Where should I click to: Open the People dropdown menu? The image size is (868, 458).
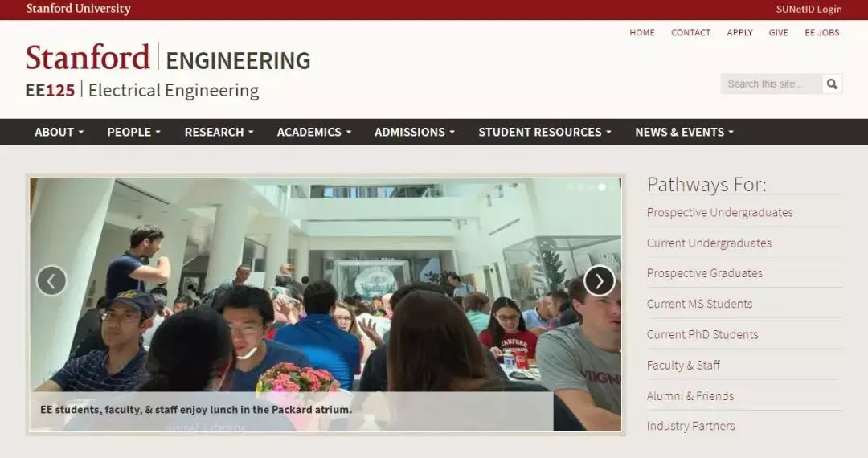click(x=133, y=133)
